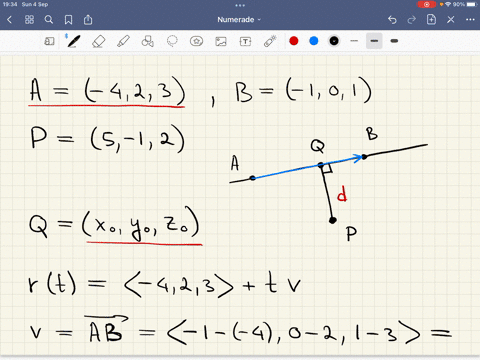Open the Numerade document title dropdown
Image resolution: width=480 pixels, height=360 pixels.
239,20
